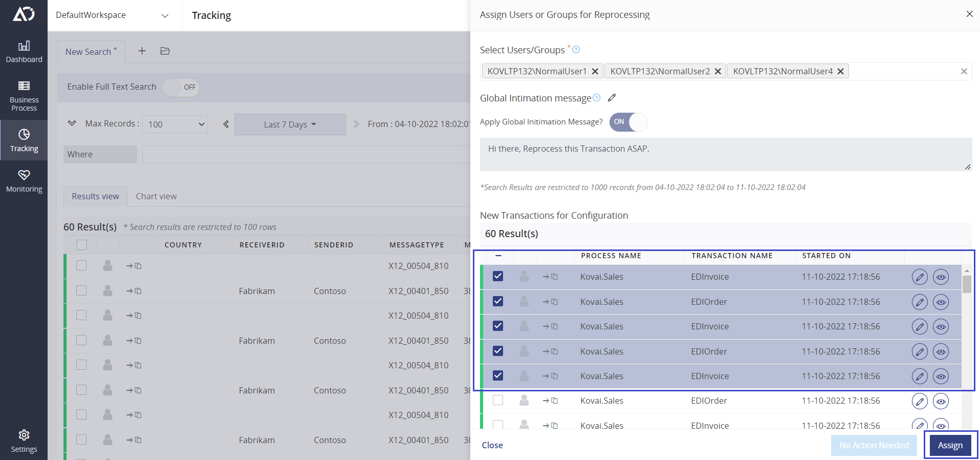Select the New Search tab

[91, 52]
